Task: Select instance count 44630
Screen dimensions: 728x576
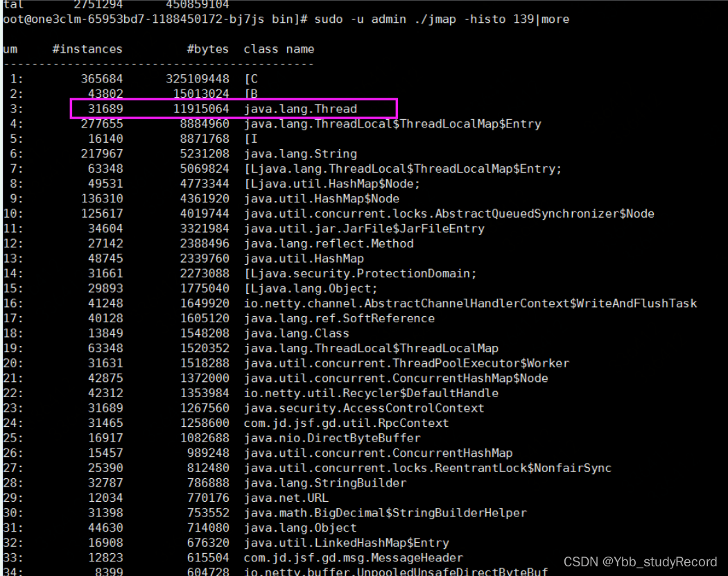Action: [105, 527]
